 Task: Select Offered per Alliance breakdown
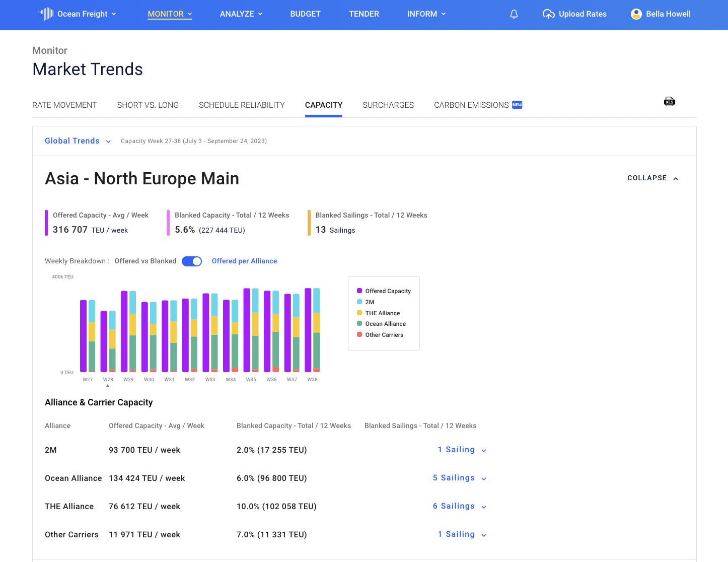(x=244, y=261)
